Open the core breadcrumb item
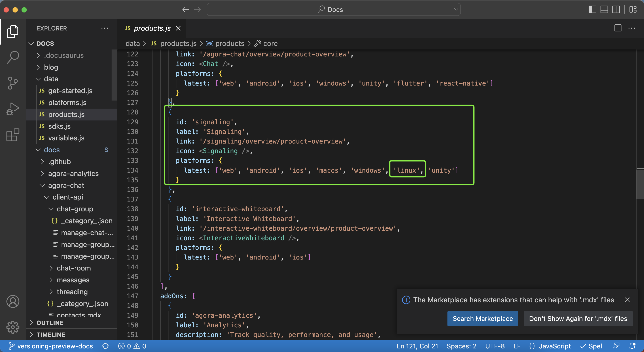Screen dimensions: 644x352 [x=271, y=43]
